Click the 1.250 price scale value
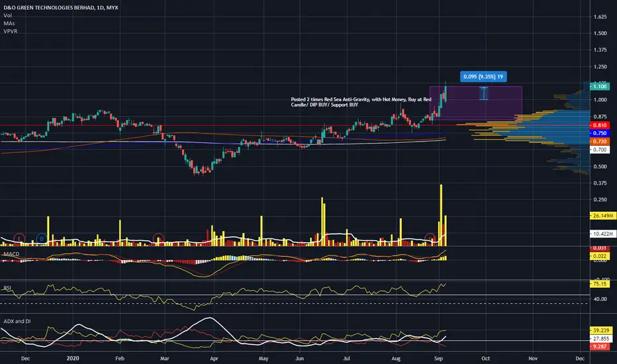617x364 pixels. coord(600,66)
